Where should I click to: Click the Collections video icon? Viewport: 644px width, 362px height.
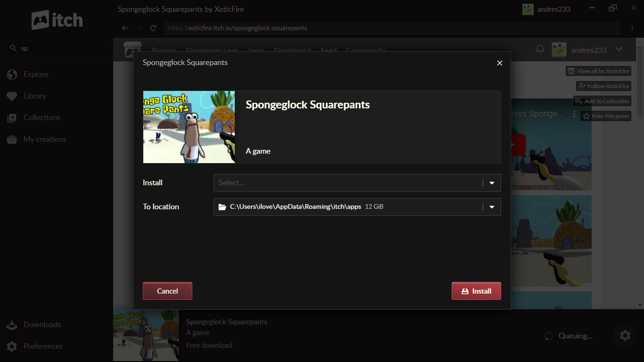point(12,118)
